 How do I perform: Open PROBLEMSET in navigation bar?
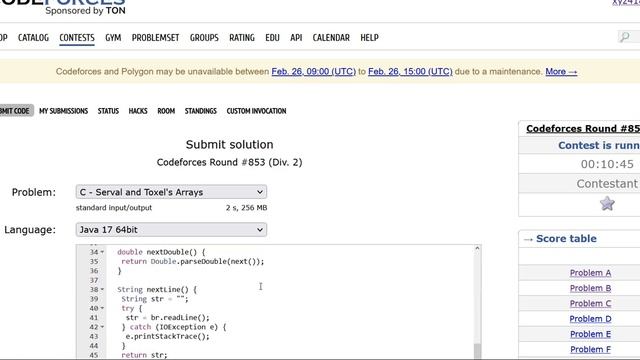coord(155,38)
